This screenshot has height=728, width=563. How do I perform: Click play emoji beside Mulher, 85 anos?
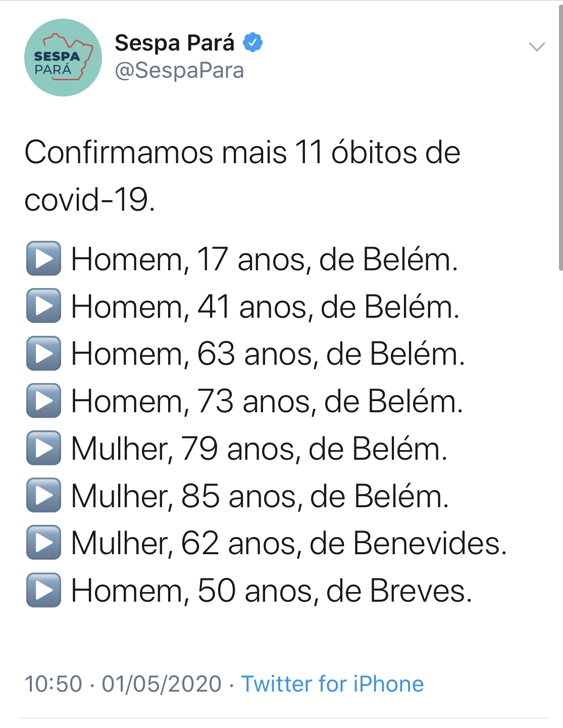pos(44,495)
